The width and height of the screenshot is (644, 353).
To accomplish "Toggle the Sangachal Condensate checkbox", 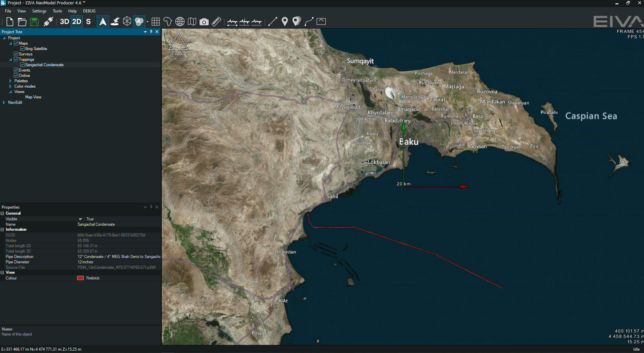I will click(22, 65).
